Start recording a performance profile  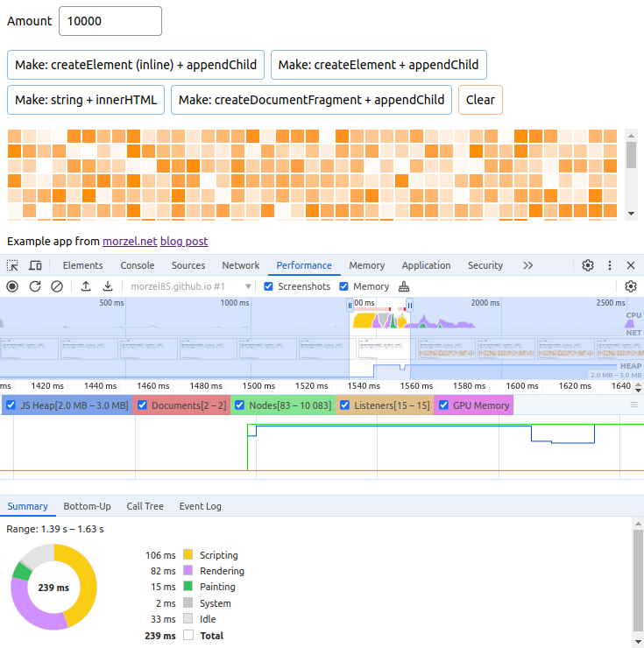[12, 286]
